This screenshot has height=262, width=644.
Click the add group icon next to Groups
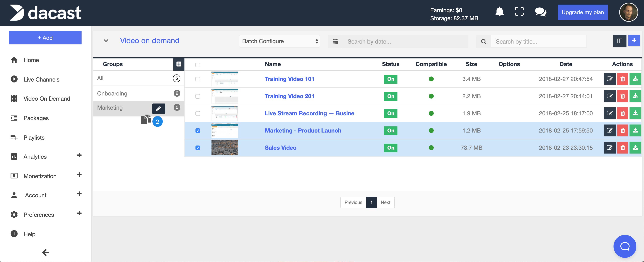coord(179,64)
